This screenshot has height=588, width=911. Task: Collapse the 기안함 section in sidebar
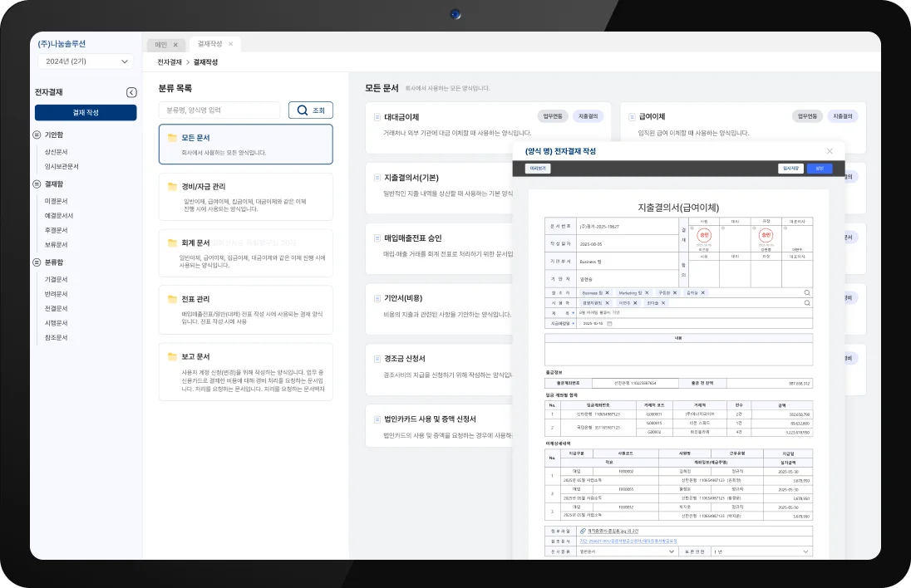[x=37, y=135]
